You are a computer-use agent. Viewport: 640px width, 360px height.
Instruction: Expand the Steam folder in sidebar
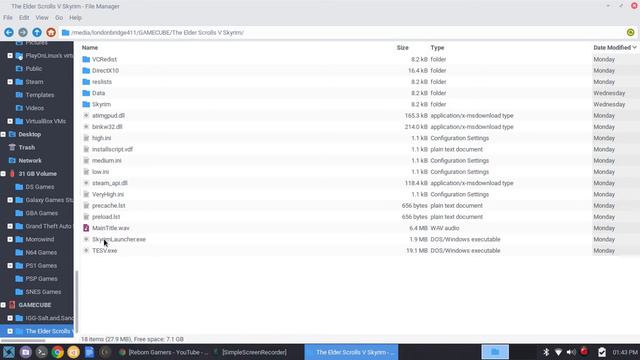click(10, 82)
